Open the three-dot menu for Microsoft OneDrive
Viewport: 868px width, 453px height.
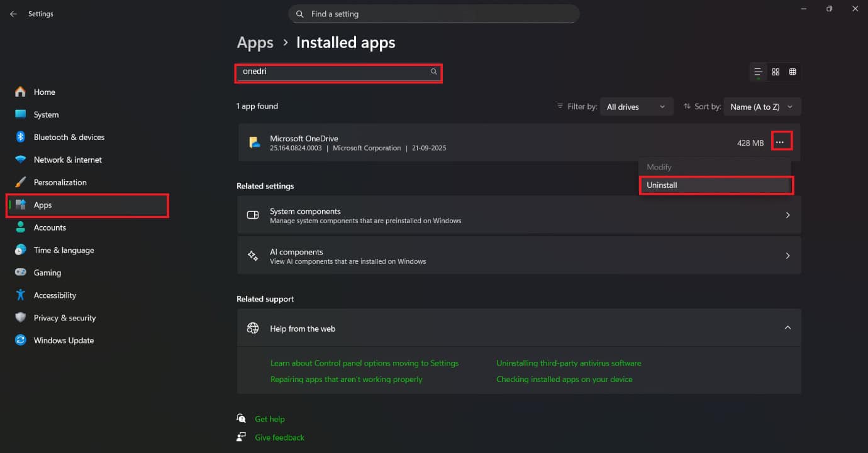(x=780, y=143)
